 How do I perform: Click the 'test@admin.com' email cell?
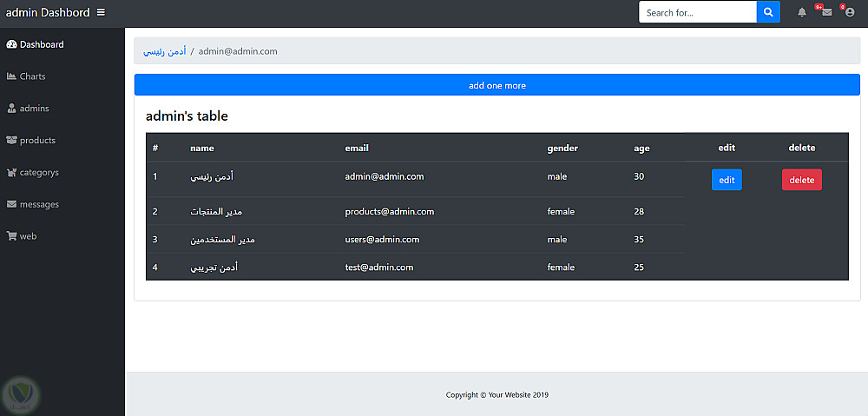click(x=379, y=267)
